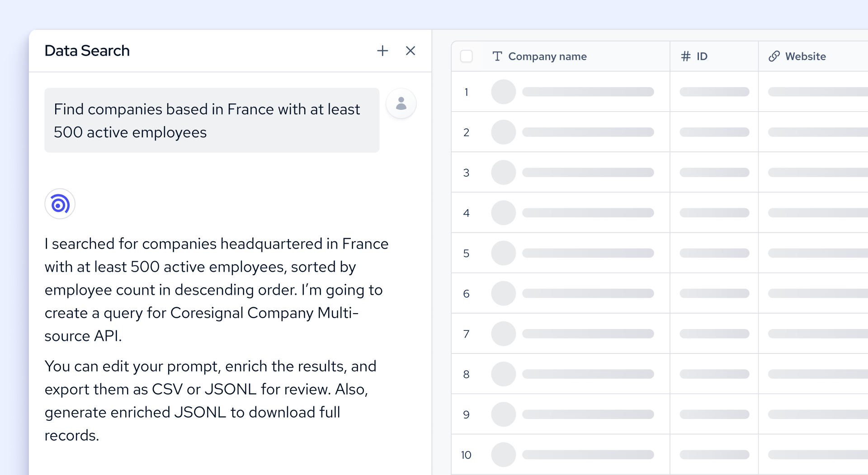Click the company name placeholder in row 4
The width and height of the screenshot is (868, 475).
(x=587, y=212)
